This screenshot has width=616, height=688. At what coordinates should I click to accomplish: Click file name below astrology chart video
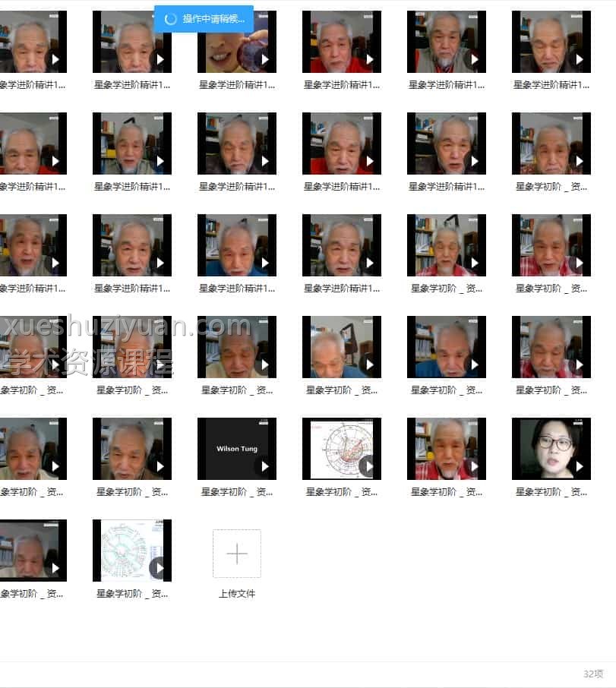(x=342, y=492)
